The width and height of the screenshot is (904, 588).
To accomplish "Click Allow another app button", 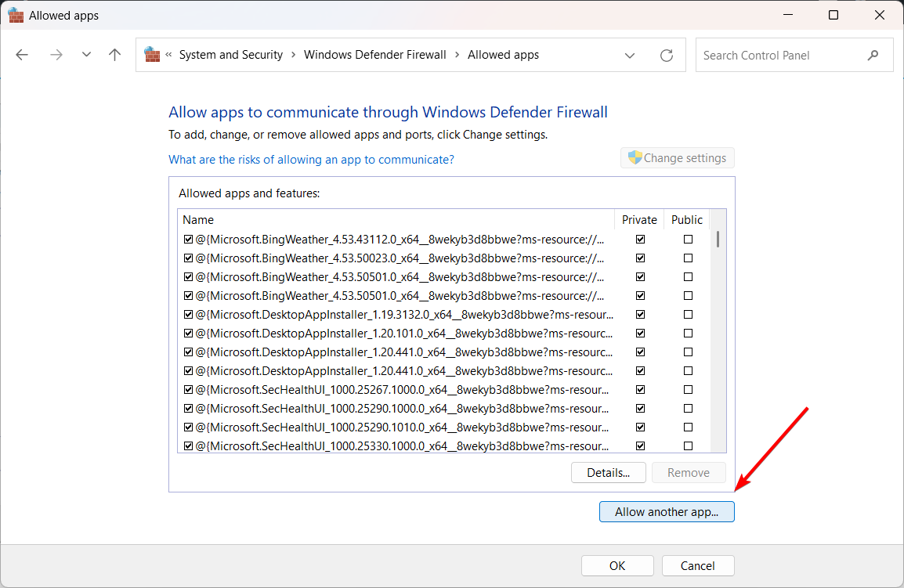I will tap(667, 512).
